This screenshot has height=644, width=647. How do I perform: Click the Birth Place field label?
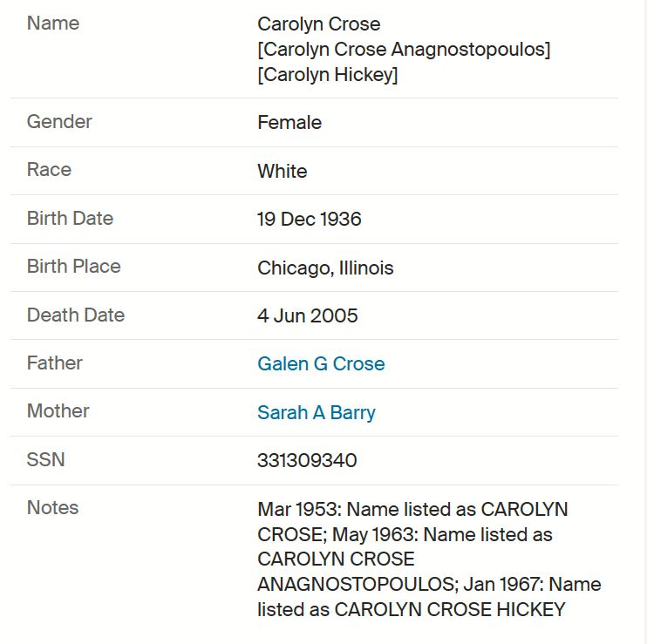coord(74,267)
